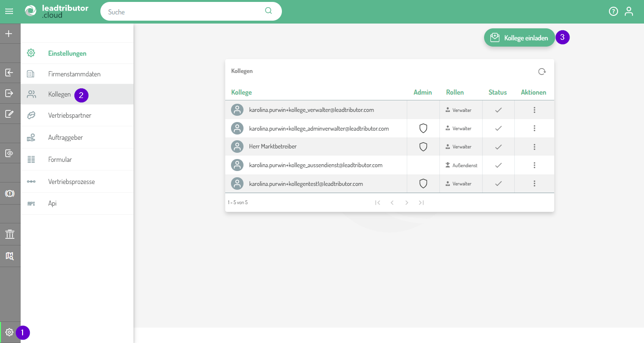The height and width of the screenshot is (343, 644).
Task: Open Firmenstammdaten settings page
Action: [74, 74]
